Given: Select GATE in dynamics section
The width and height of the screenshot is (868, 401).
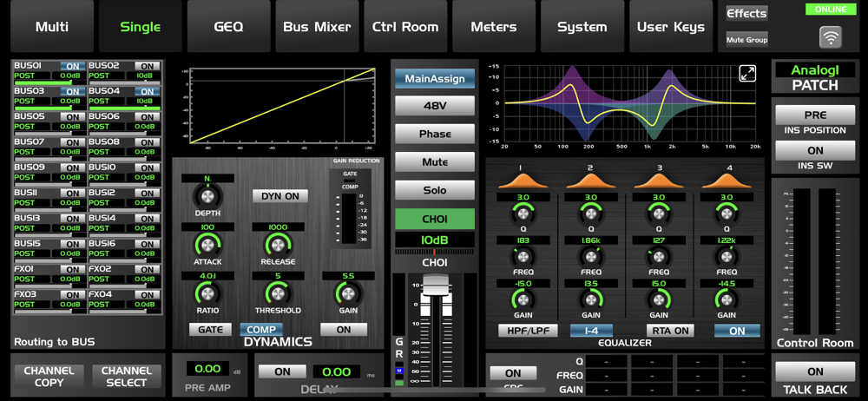Looking at the screenshot, I should [210, 330].
